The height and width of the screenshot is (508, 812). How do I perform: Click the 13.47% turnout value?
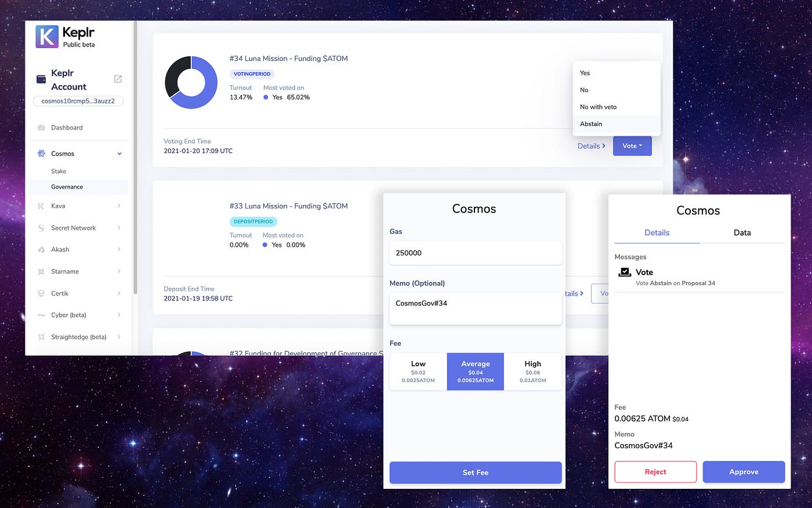point(241,98)
